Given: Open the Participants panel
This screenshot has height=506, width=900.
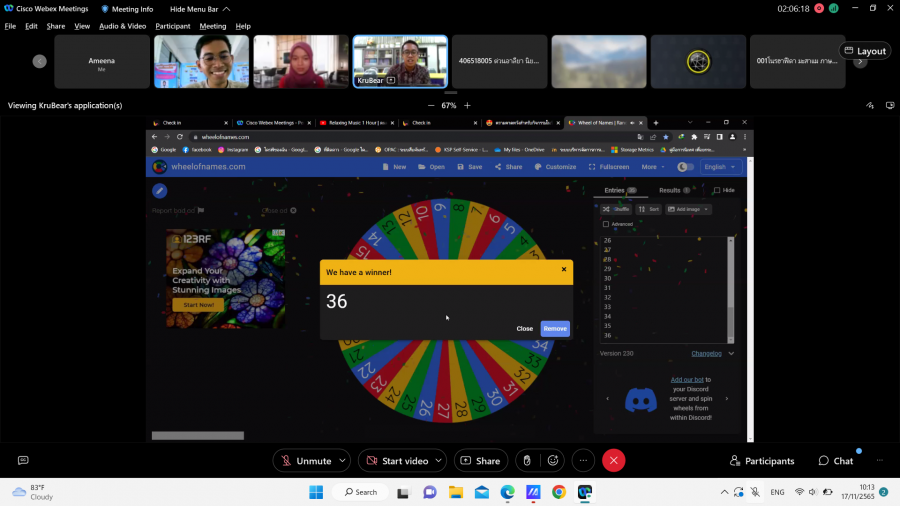Looking at the screenshot, I should (761, 460).
